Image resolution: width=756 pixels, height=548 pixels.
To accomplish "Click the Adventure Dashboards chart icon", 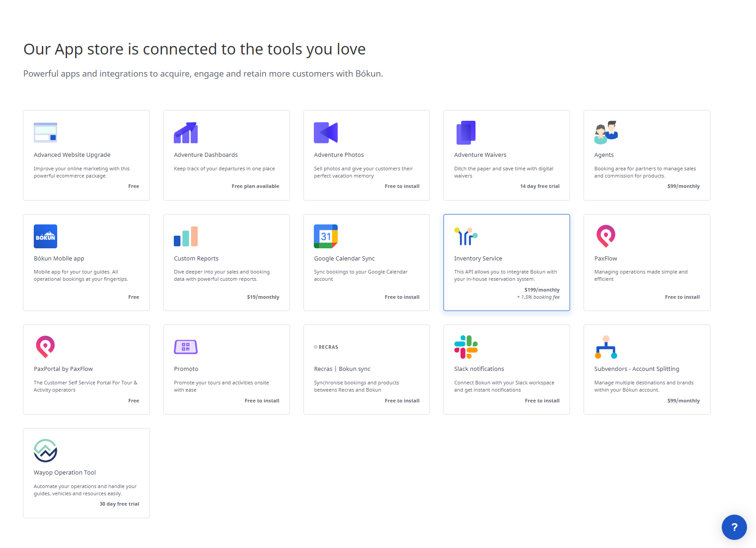I will pyautogui.click(x=186, y=132).
